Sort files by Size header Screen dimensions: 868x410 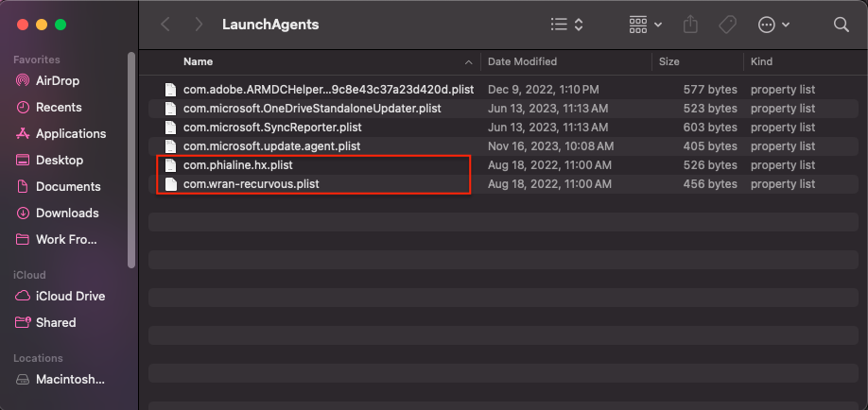[669, 61]
